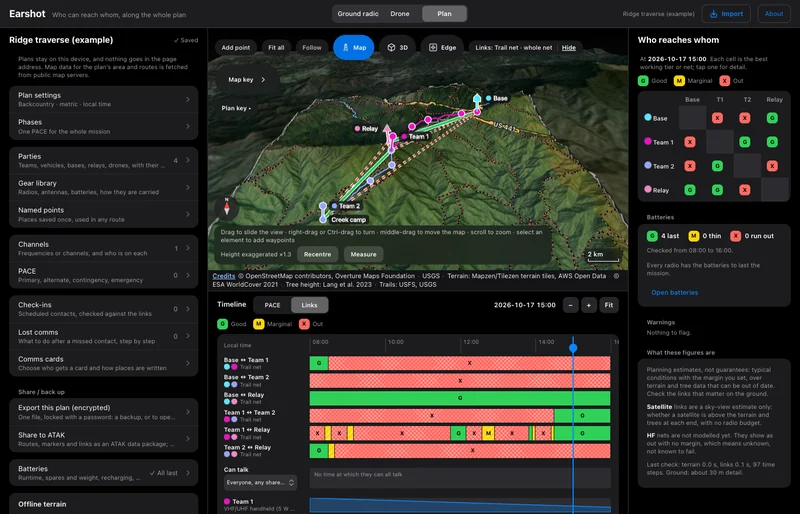Toggle the Follow mode button
This screenshot has width=800, height=514.
point(312,47)
